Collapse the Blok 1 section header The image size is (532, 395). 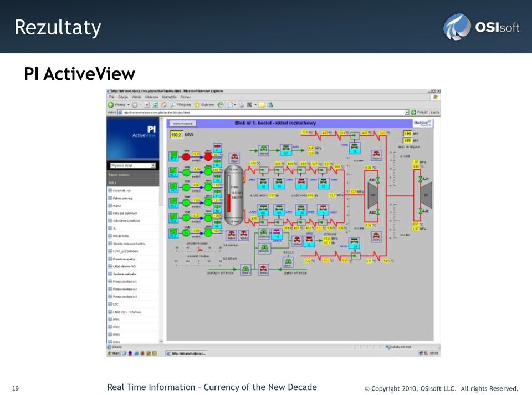[x=132, y=183]
